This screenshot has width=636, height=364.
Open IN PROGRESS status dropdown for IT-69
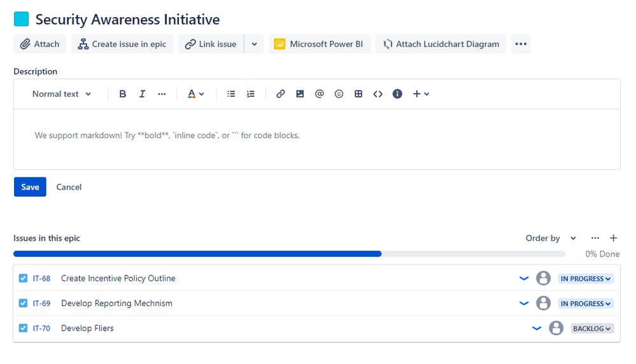586,304
